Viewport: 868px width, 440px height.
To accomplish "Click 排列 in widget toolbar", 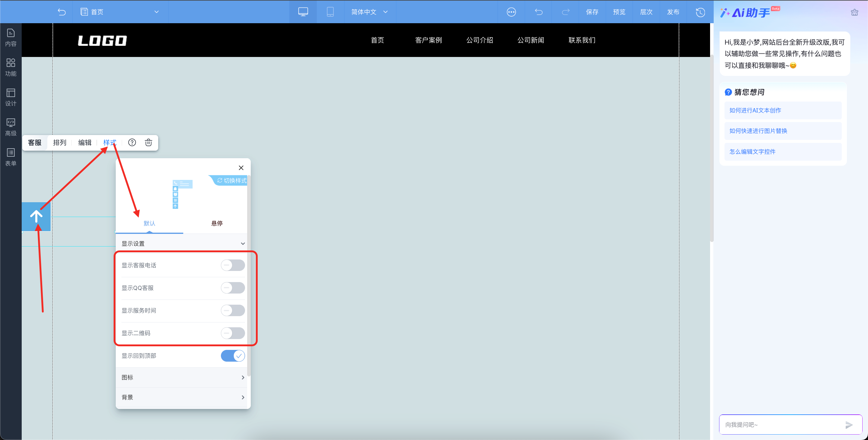I will coord(60,143).
